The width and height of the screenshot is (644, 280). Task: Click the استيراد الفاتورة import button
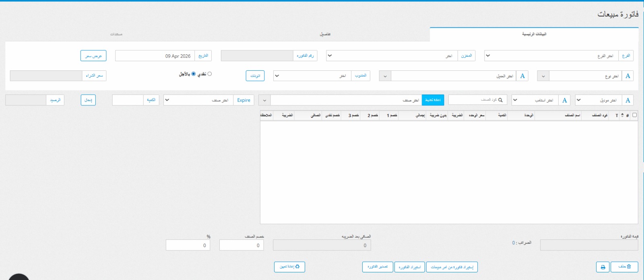(x=410, y=267)
